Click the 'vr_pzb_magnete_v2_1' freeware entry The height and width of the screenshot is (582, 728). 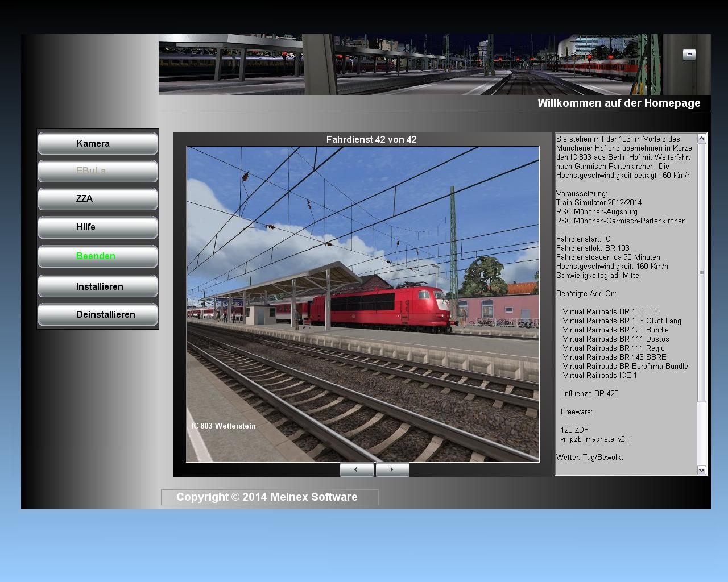pyautogui.click(x=597, y=439)
